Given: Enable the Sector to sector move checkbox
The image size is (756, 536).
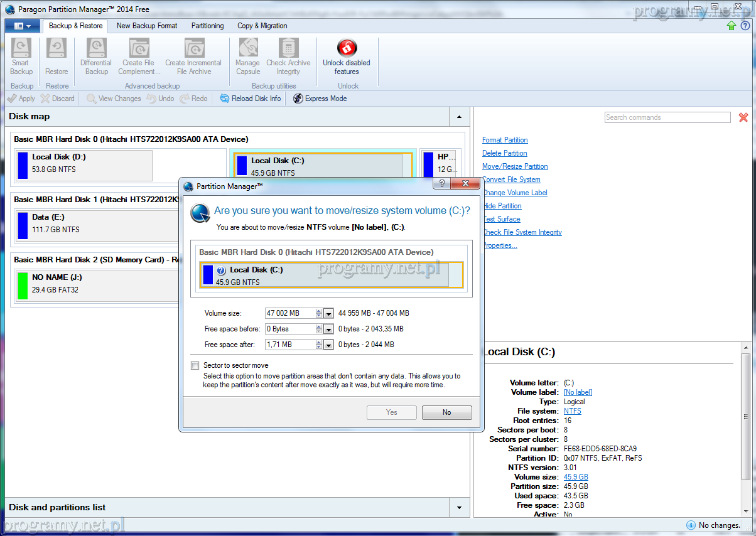Looking at the screenshot, I should pos(195,365).
